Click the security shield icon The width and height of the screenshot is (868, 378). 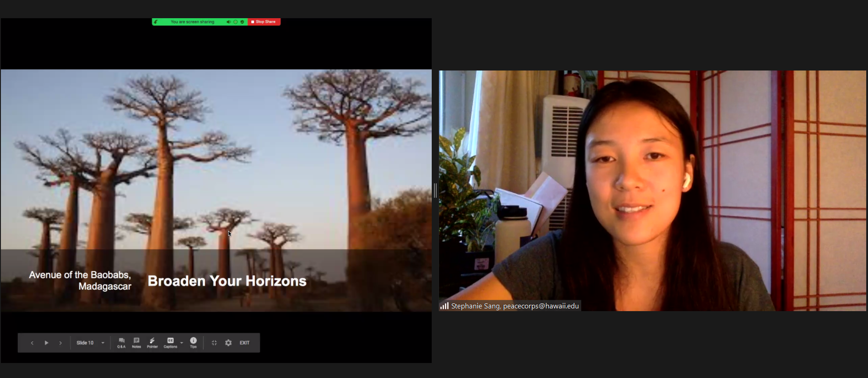(x=242, y=22)
